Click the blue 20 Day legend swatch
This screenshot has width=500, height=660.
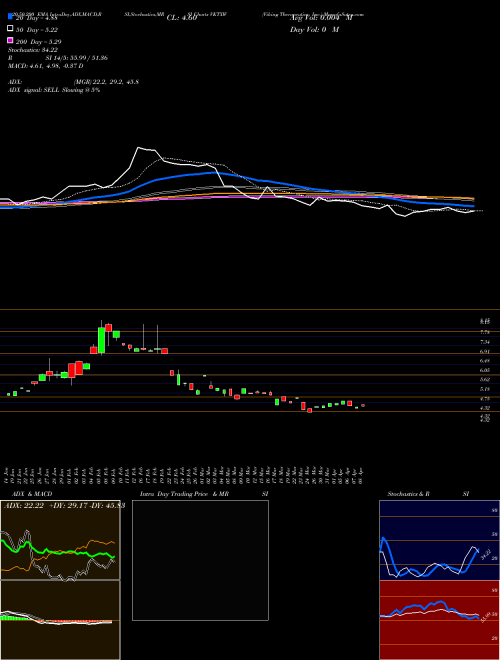click(x=11, y=17)
